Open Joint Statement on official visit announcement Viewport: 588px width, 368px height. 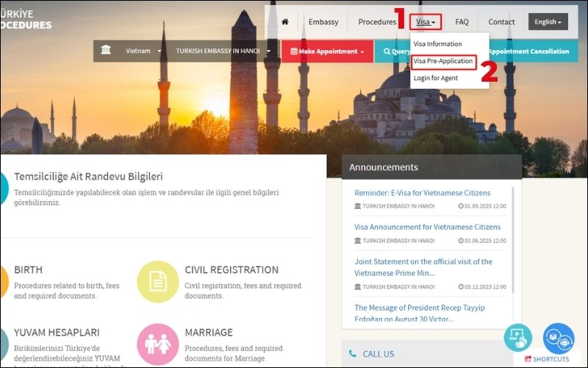click(423, 267)
